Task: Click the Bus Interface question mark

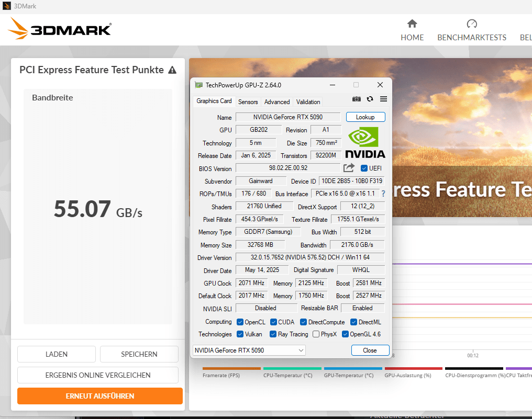Action: 383,194
